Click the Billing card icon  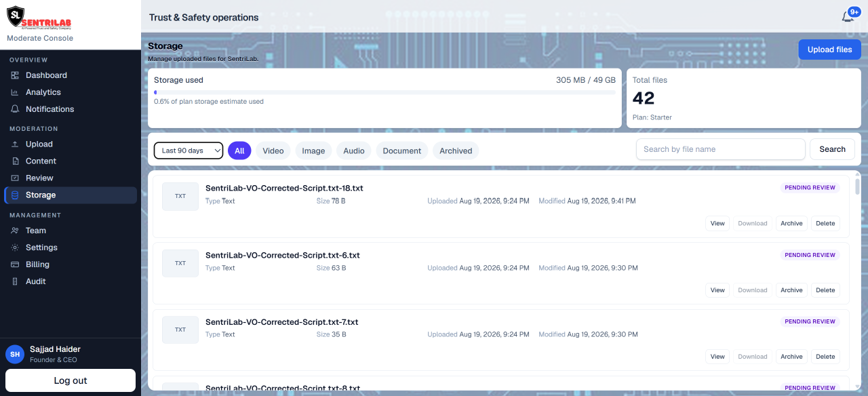point(15,264)
